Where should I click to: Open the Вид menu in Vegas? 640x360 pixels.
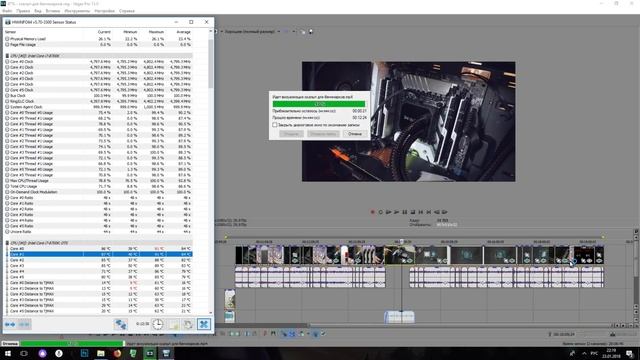(x=38, y=11)
